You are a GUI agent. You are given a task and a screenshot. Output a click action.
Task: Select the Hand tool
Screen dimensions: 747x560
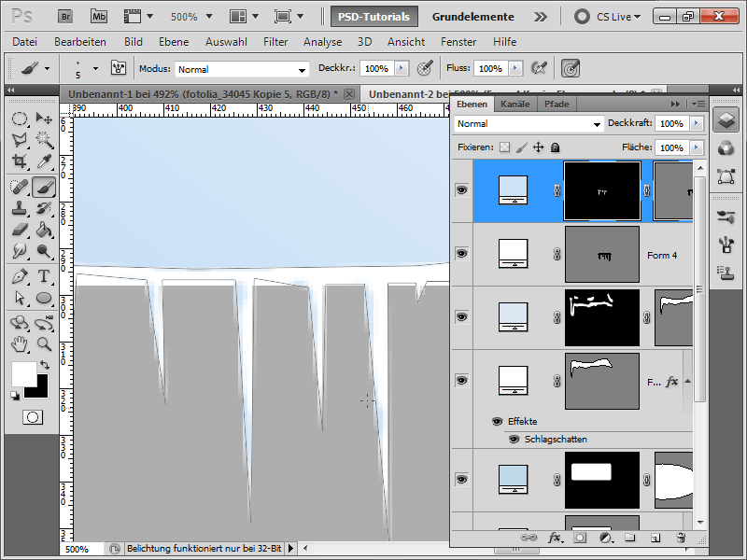coord(20,343)
